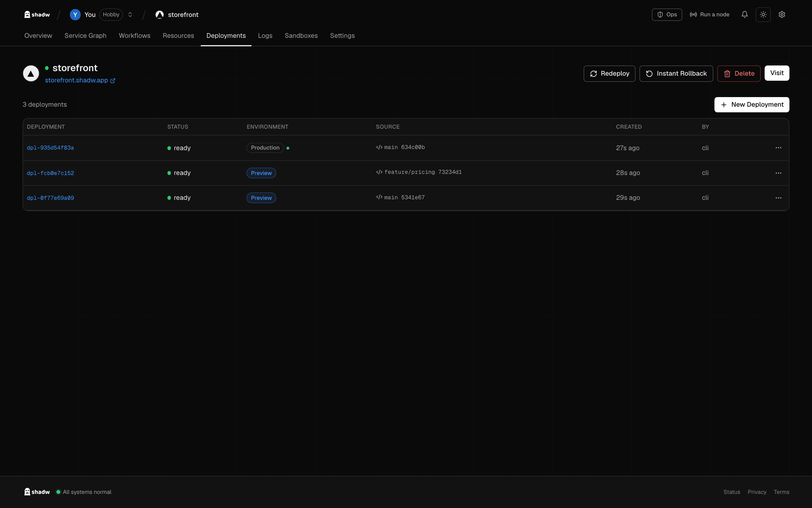Click the large storefront project avatar
This screenshot has width=812, height=508.
[31, 73]
